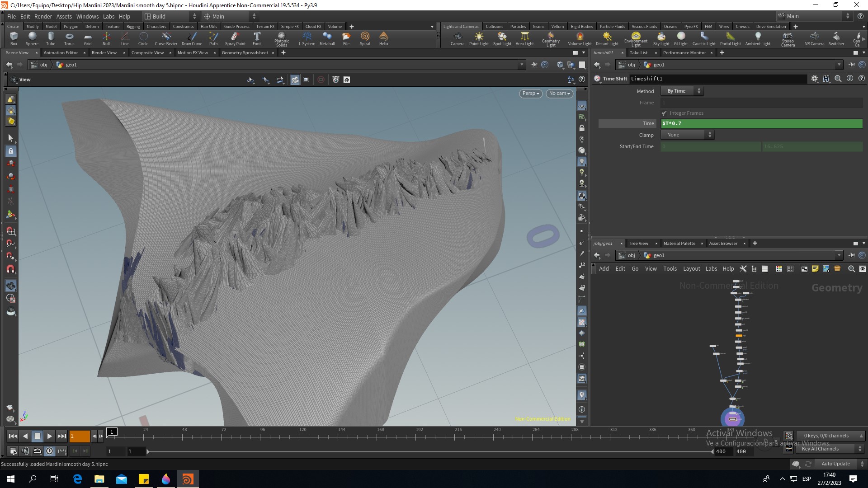868x488 pixels.
Task: Insert a Font object
Action: click(257, 38)
